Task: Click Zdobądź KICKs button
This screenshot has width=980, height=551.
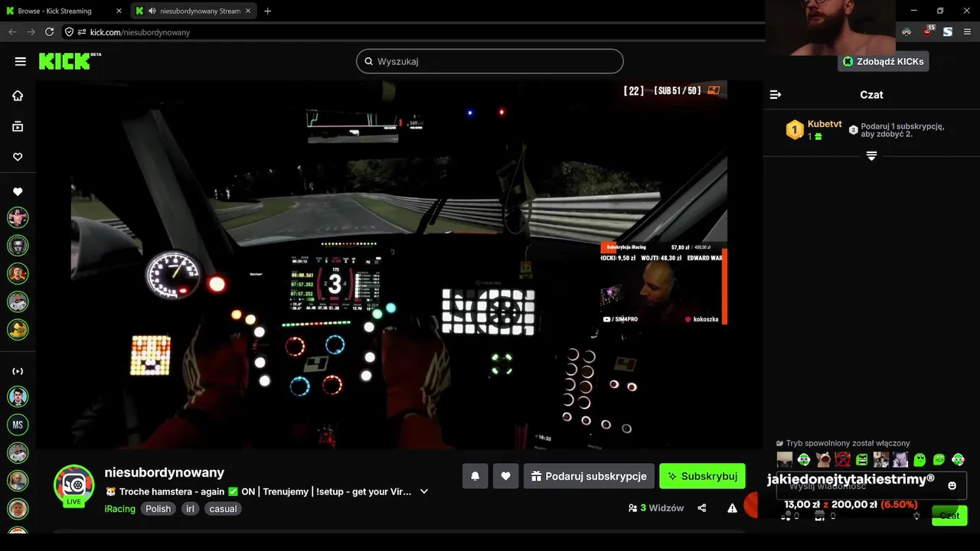Action: pos(883,61)
